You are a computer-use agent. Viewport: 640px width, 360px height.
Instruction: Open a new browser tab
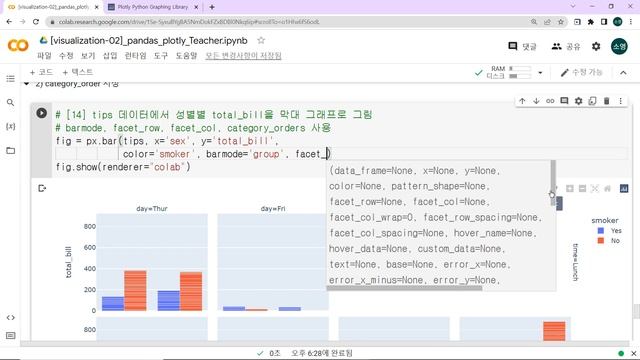[x=211, y=7]
